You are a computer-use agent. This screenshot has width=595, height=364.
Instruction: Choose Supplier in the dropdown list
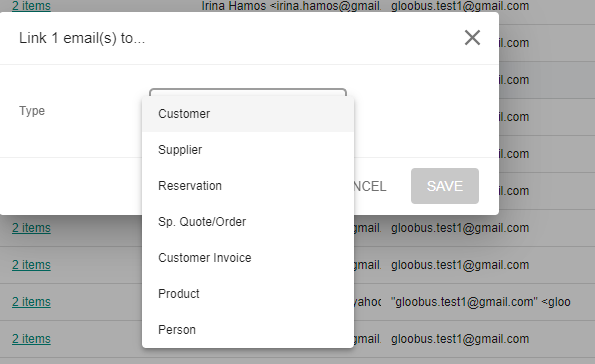pos(248,150)
